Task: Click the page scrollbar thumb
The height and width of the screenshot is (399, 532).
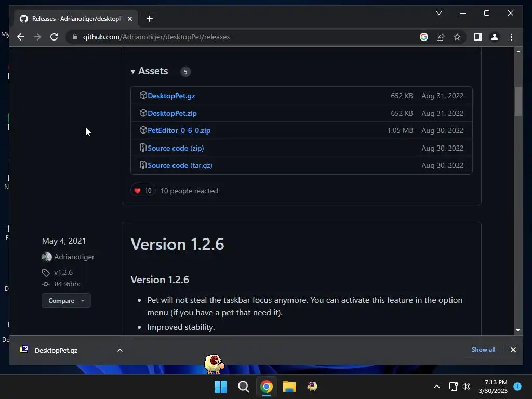Action: tap(518, 101)
